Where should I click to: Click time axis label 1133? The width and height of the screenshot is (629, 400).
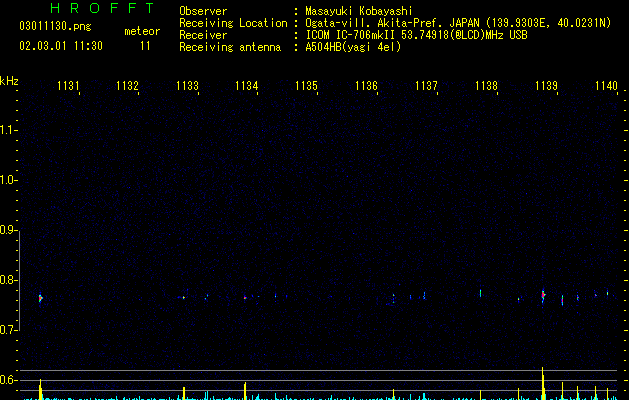(x=187, y=86)
